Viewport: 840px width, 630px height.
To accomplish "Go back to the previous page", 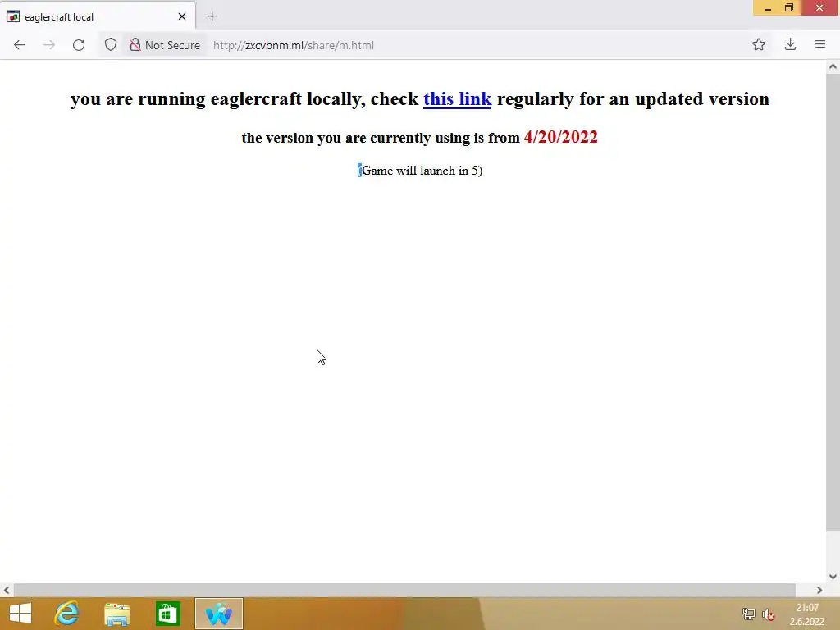I will tap(20, 45).
